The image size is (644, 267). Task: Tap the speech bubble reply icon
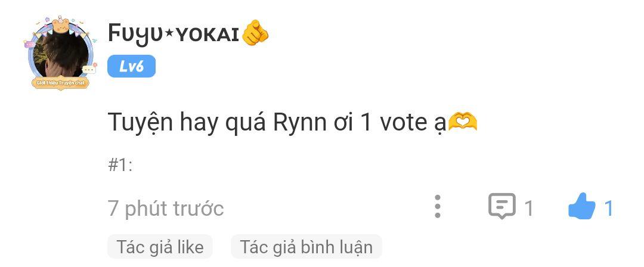[x=501, y=206]
